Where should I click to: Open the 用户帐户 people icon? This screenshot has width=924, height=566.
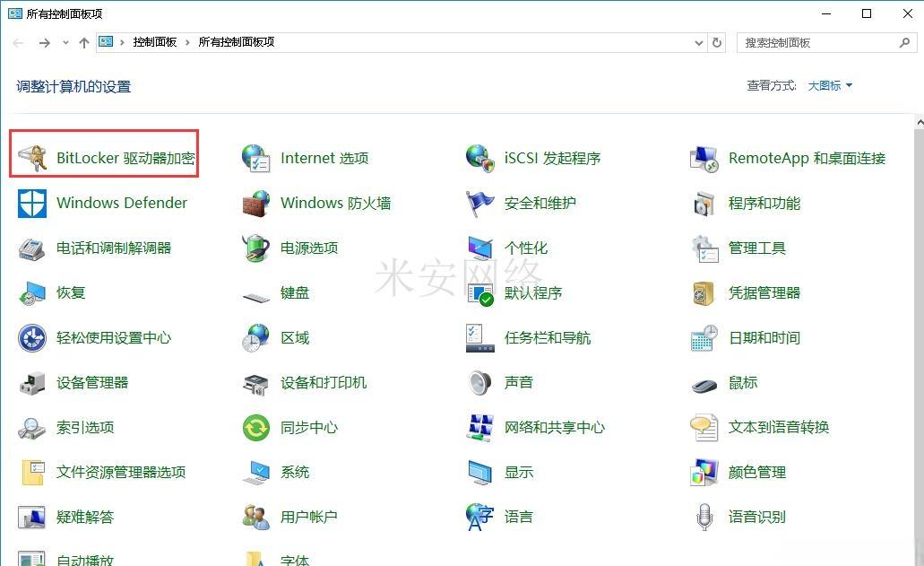255,517
